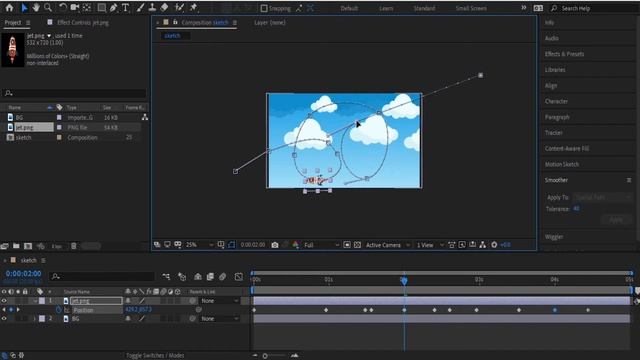Toggle the Position stopwatch

(58, 310)
